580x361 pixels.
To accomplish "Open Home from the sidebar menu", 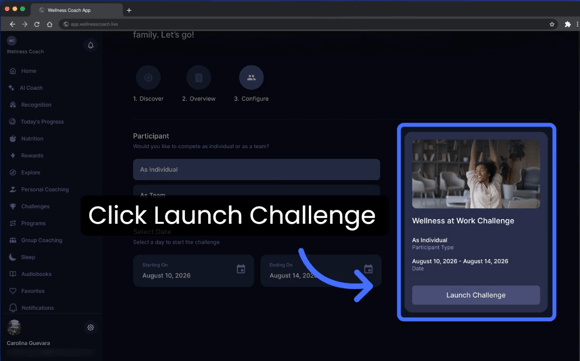I will tap(29, 71).
